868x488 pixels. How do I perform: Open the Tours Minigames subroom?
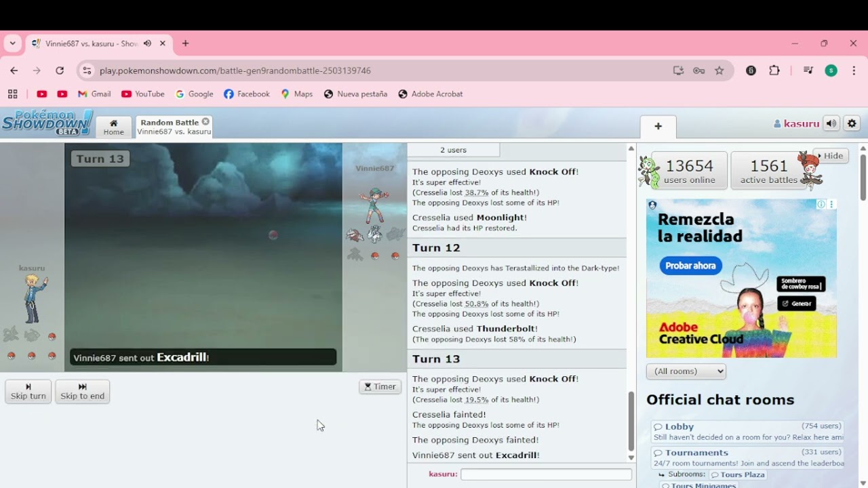coord(698,485)
